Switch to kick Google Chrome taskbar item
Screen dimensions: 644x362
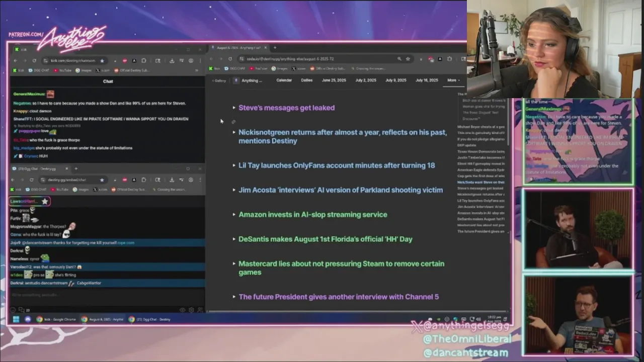pyautogui.click(x=55, y=319)
